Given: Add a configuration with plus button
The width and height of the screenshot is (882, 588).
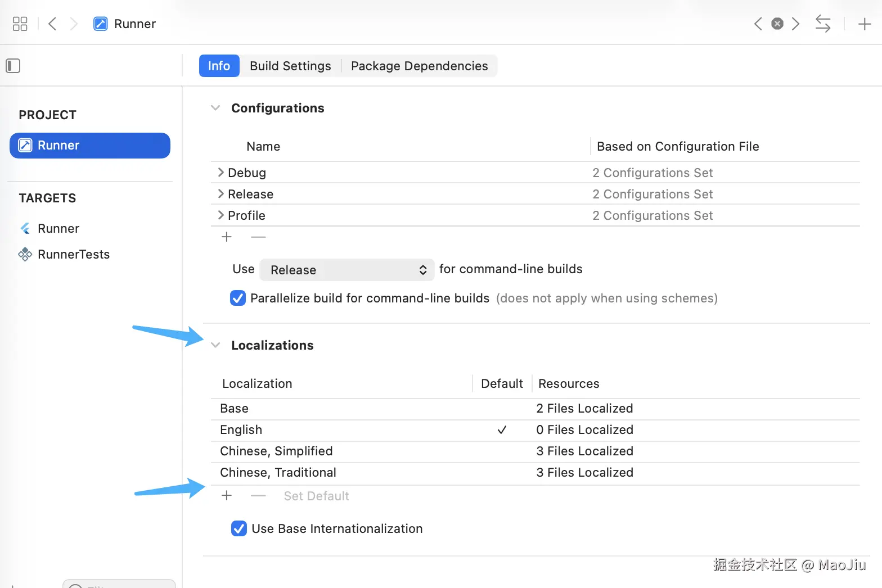Looking at the screenshot, I should coord(227,237).
